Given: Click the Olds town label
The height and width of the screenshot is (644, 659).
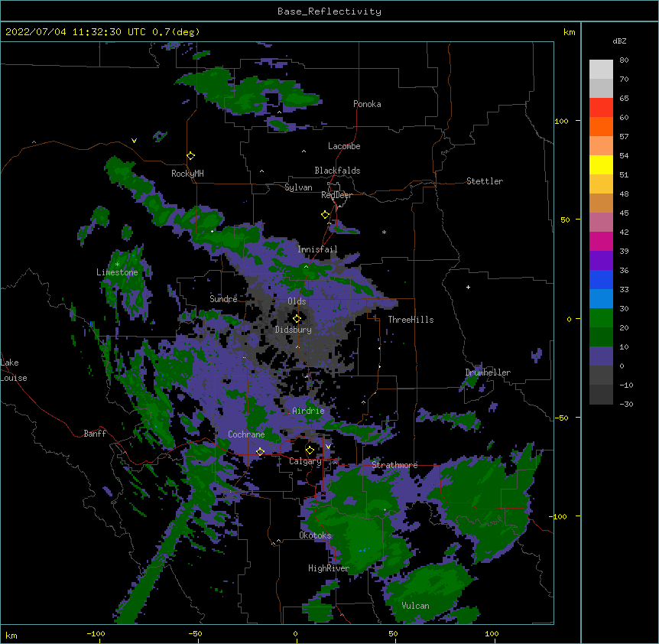Looking at the screenshot, I should tap(297, 301).
